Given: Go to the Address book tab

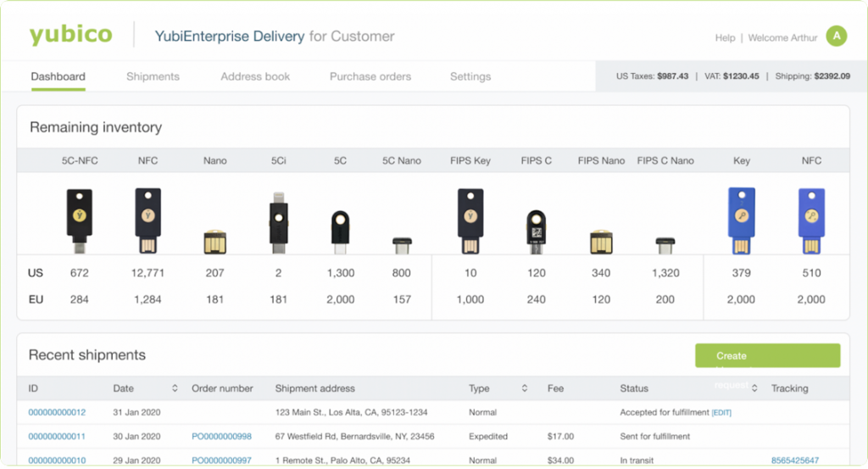Looking at the screenshot, I should (255, 76).
